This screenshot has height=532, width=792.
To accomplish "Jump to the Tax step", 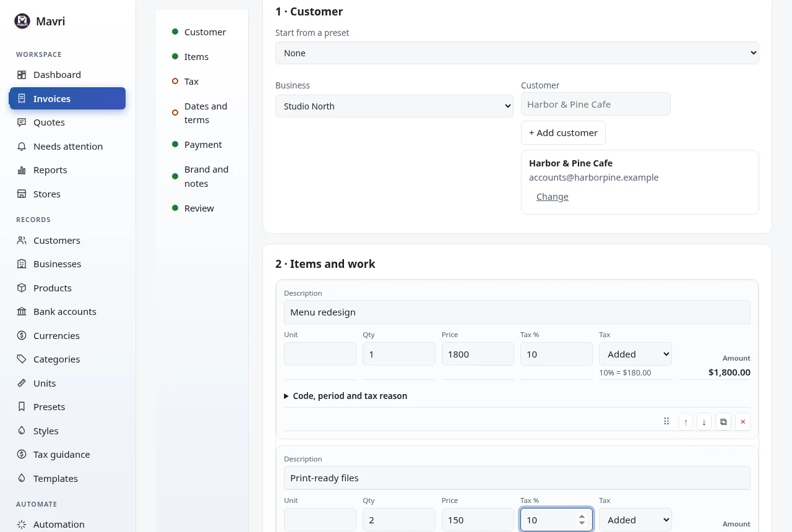I will 191,82.
